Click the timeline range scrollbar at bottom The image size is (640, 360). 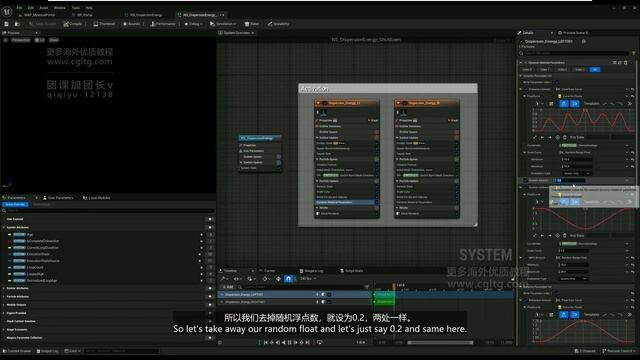pos(440,342)
